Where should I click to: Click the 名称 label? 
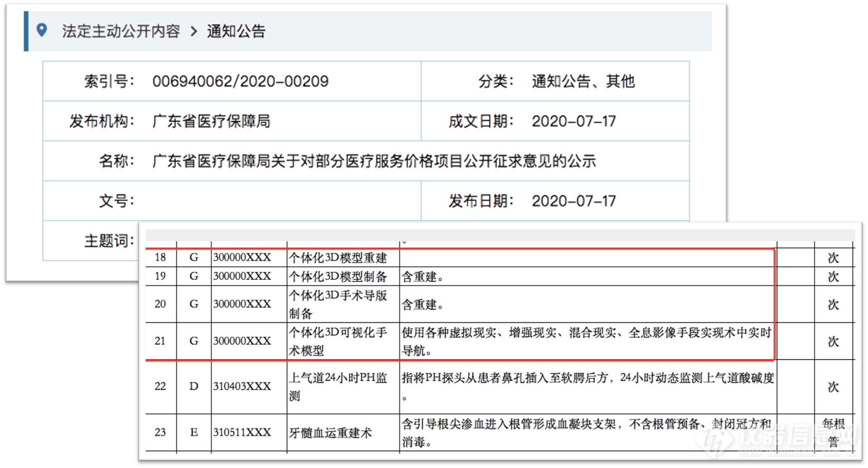tap(116, 161)
